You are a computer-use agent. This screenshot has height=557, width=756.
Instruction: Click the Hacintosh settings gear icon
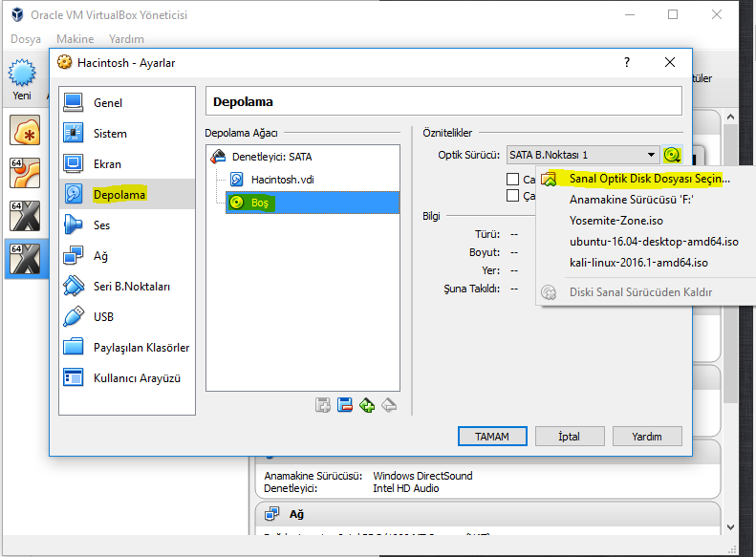click(65, 62)
